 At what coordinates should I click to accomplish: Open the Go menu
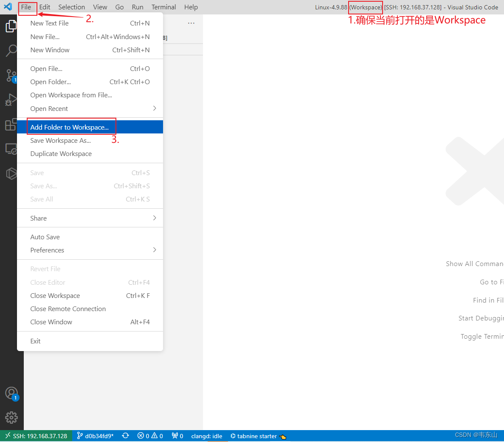(119, 7)
